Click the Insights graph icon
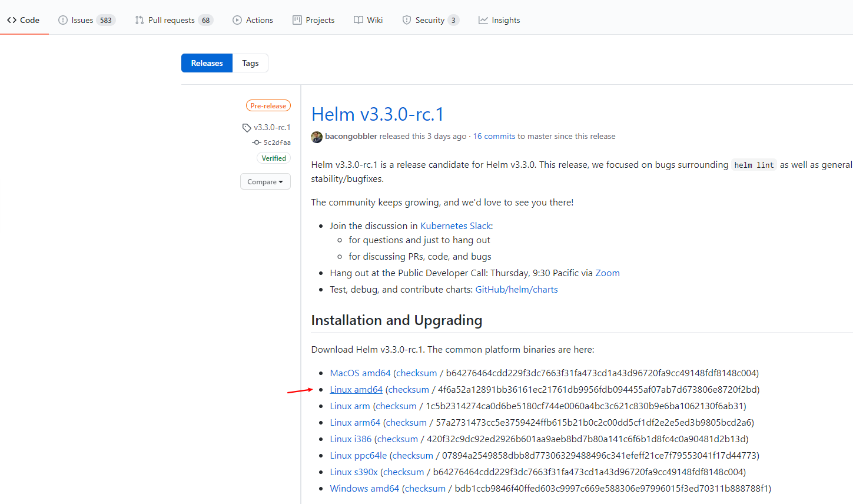 tap(483, 20)
